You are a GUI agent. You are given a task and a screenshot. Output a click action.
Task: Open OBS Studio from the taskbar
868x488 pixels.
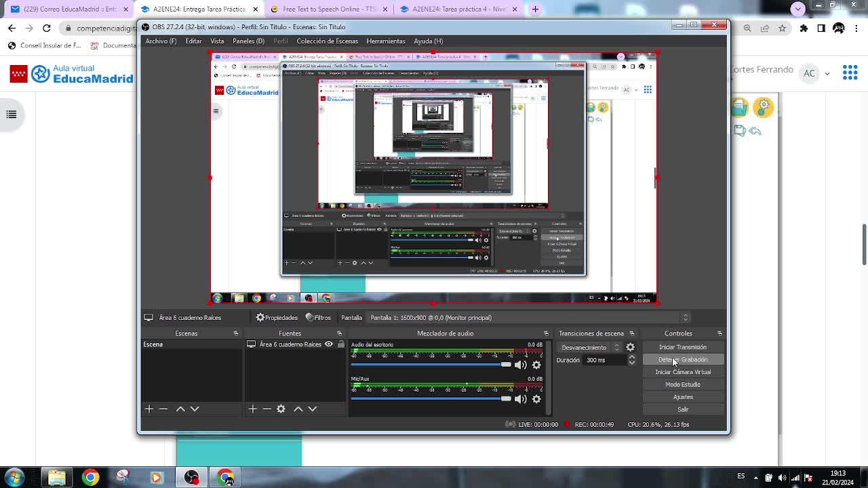click(191, 477)
